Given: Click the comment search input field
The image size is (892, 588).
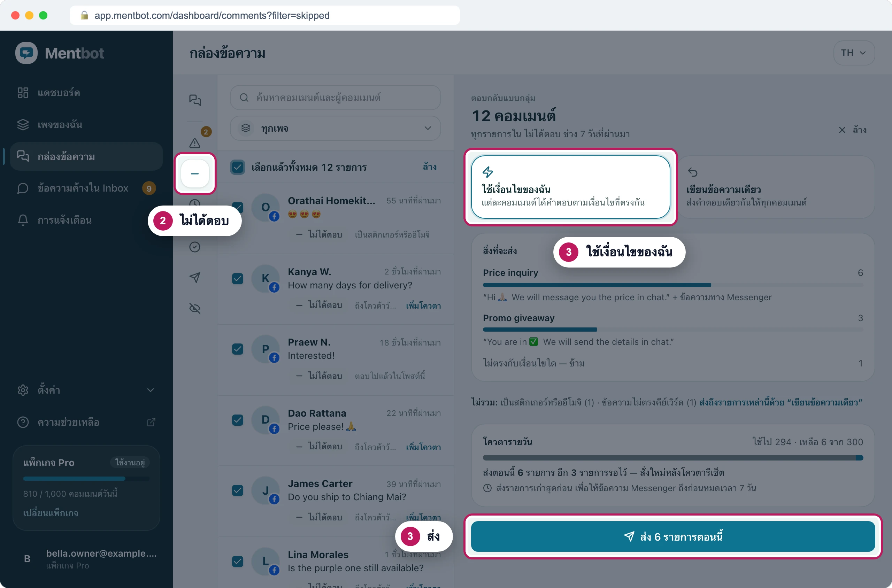Looking at the screenshot, I should click(335, 98).
